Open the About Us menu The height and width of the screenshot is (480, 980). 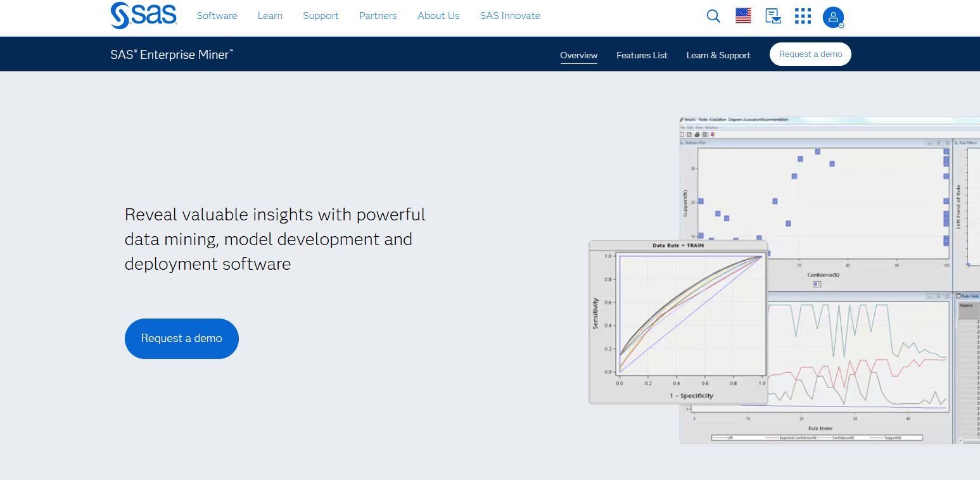[438, 16]
